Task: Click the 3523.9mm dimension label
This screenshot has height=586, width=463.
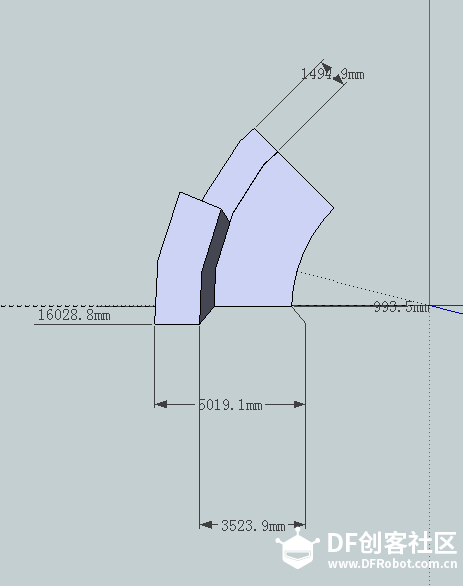Action: tap(253, 526)
